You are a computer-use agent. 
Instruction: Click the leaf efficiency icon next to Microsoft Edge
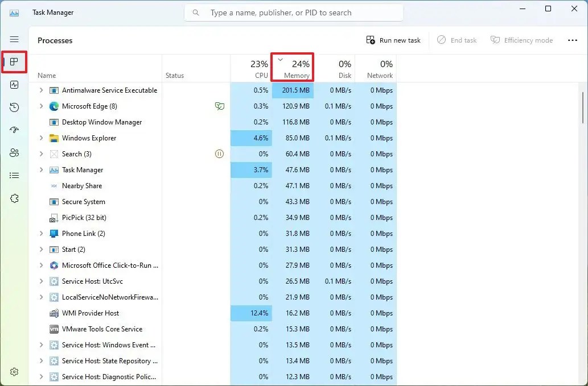point(220,106)
